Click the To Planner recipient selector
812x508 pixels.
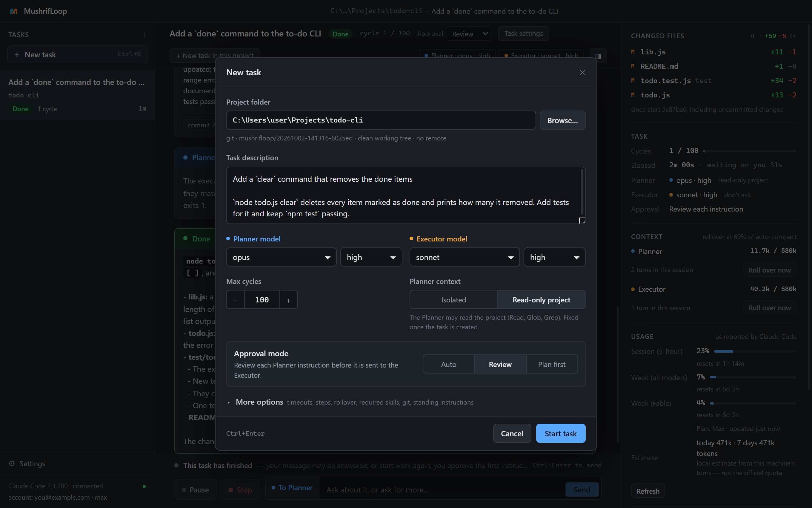click(x=292, y=487)
